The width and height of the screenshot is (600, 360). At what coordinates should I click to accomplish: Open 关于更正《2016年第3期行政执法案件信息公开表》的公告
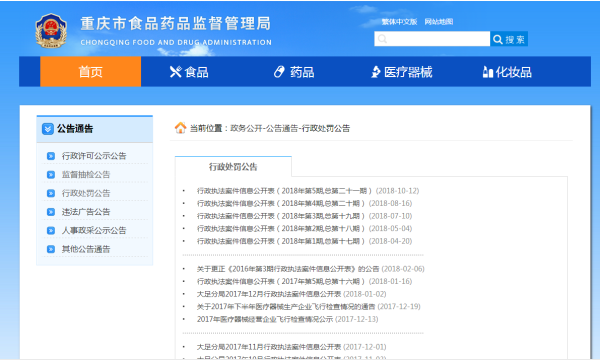click(288, 269)
